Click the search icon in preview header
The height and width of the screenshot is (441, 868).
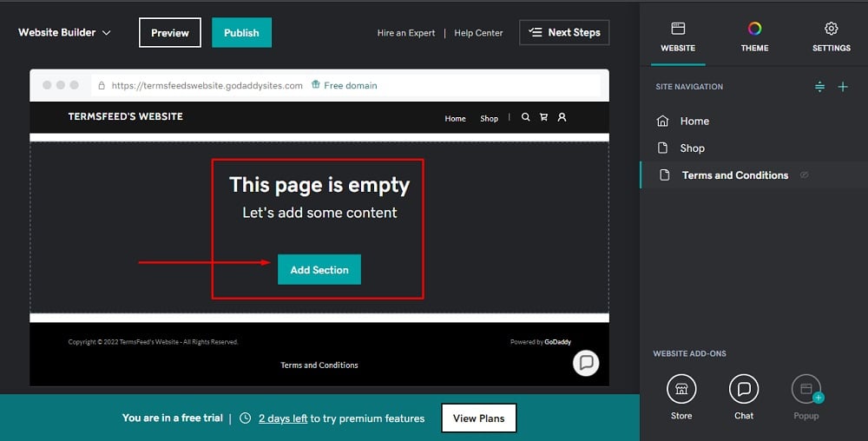click(525, 117)
